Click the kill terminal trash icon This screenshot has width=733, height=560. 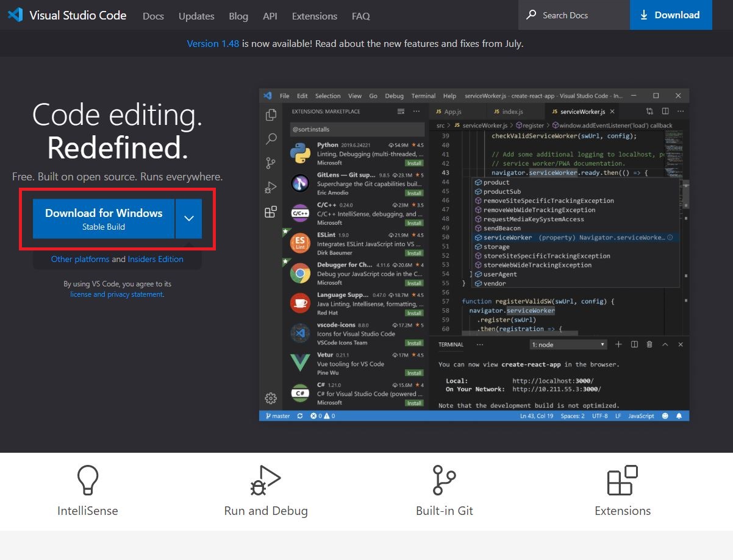tap(649, 344)
